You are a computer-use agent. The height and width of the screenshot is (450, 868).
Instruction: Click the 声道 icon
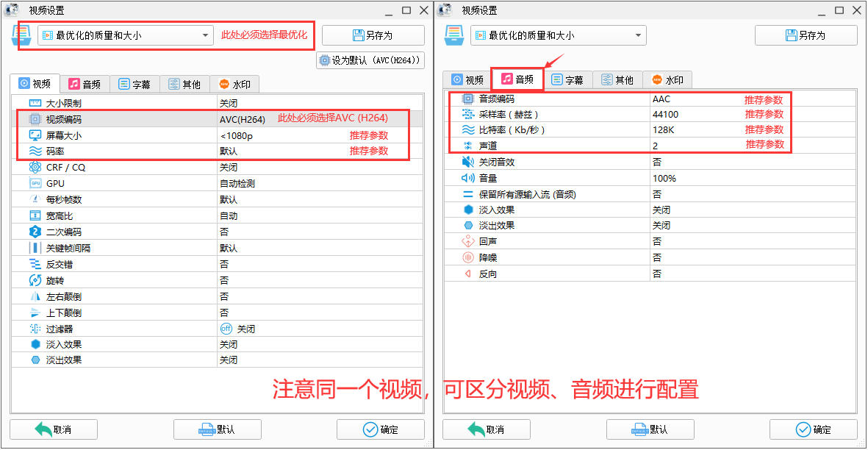(468, 146)
